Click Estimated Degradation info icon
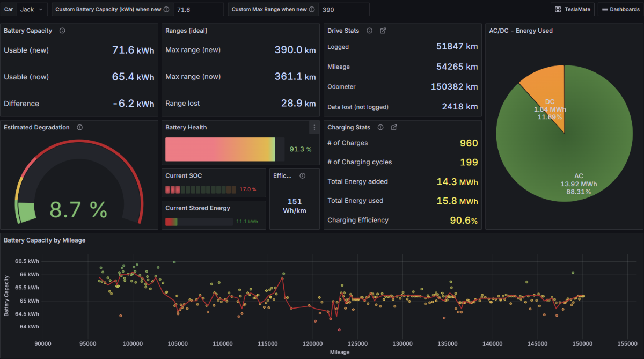The image size is (644, 359). click(x=79, y=127)
